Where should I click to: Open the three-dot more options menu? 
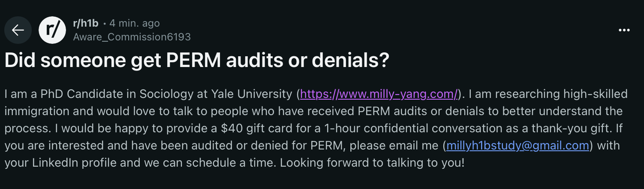click(624, 30)
